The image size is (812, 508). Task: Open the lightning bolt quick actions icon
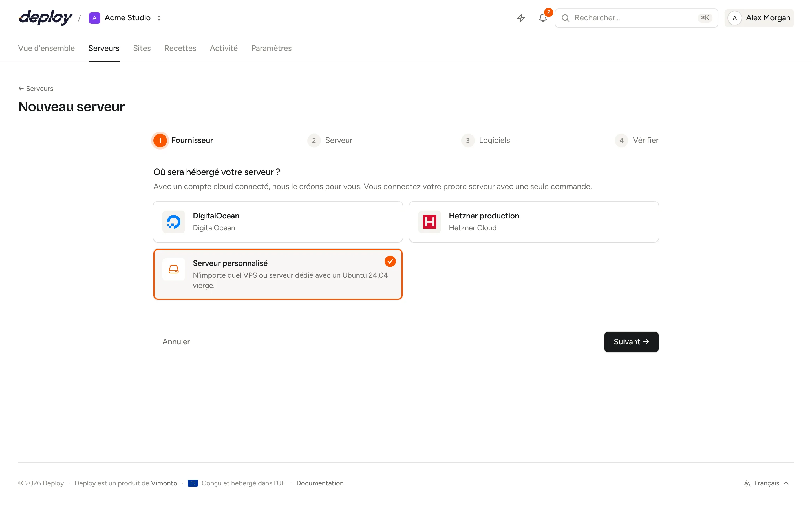click(521, 18)
